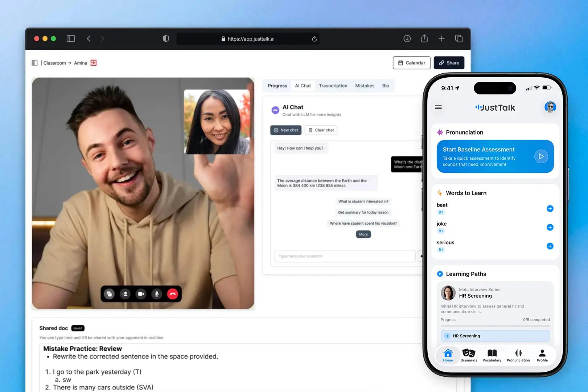Click the 'Words to Learn' heading
588x392 pixels.
tap(466, 193)
